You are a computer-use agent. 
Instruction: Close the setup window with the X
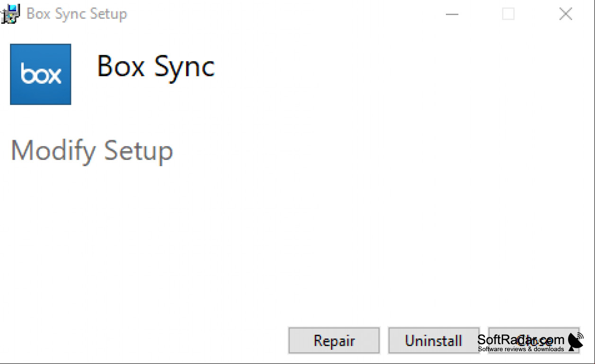(566, 14)
